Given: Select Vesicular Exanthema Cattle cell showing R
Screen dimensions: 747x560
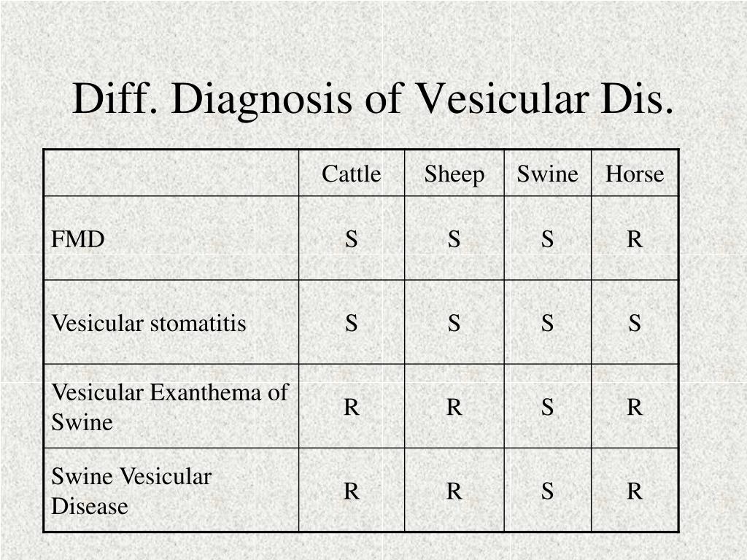Looking at the screenshot, I should [352, 407].
